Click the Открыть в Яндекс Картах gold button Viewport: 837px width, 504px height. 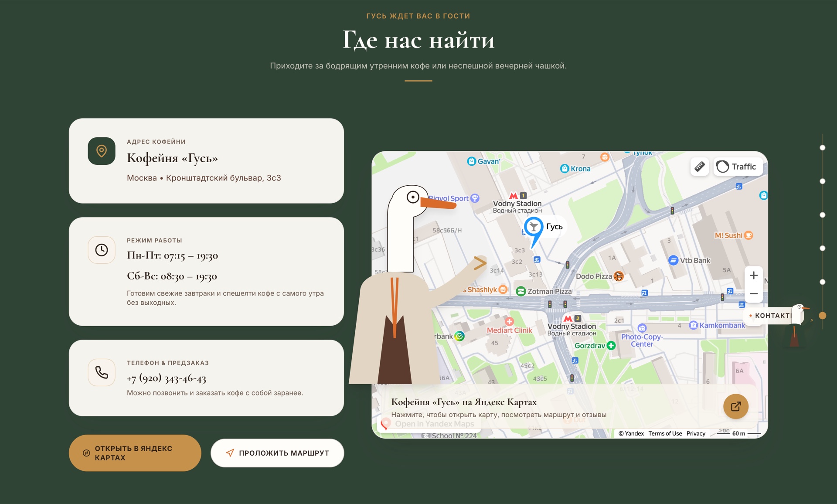point(135,453)
